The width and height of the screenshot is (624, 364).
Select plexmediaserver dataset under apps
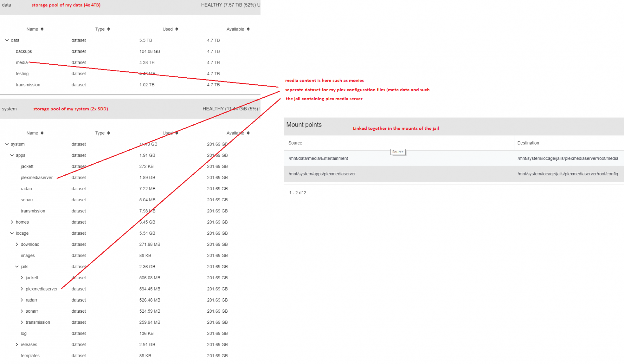[x=37, y=178]
